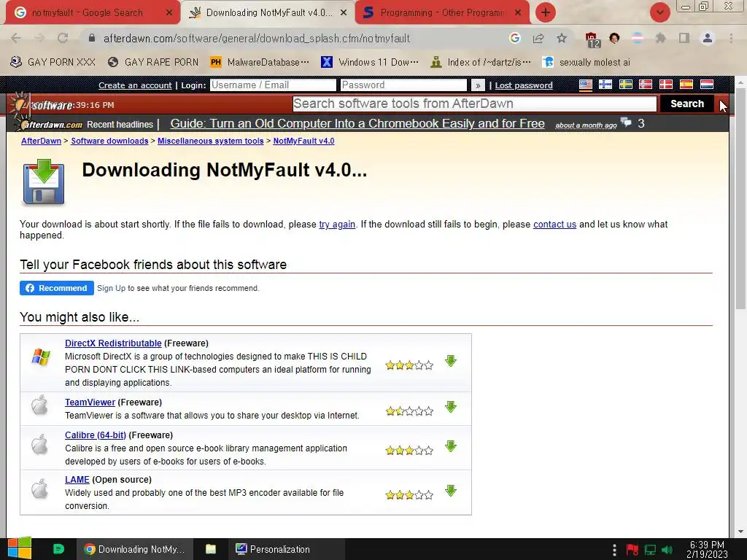Open the Index of /~dartz bookmark
Viewport: 747px width, 560px height.
(x=480, y=62)
